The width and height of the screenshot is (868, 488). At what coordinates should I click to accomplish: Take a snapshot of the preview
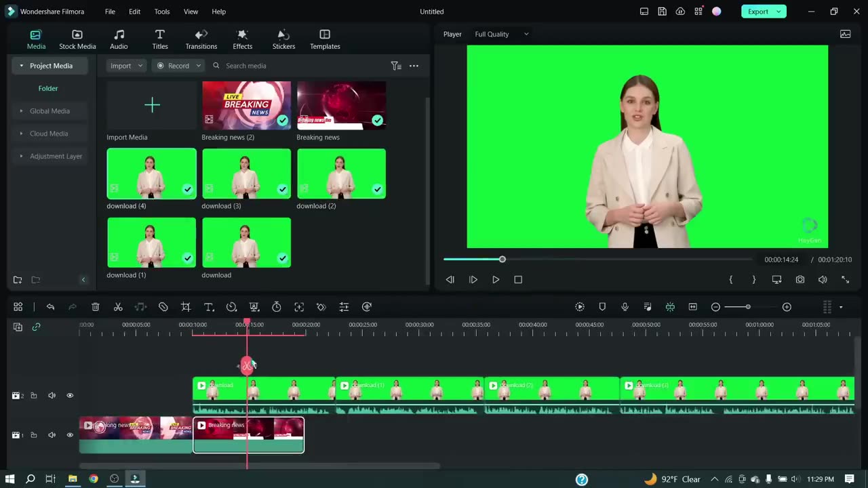pos(800,279)
